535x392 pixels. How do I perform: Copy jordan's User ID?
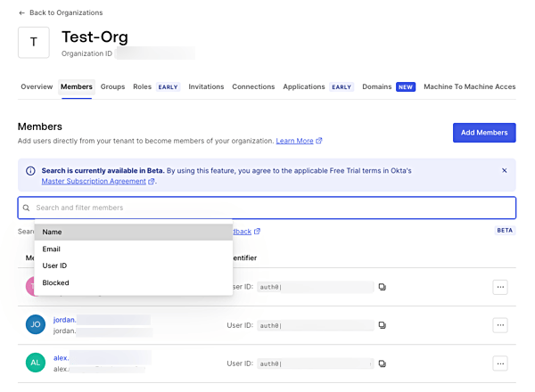383,325
